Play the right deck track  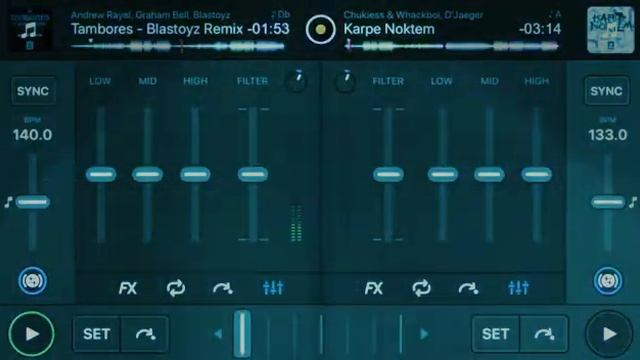click(609, 334)
